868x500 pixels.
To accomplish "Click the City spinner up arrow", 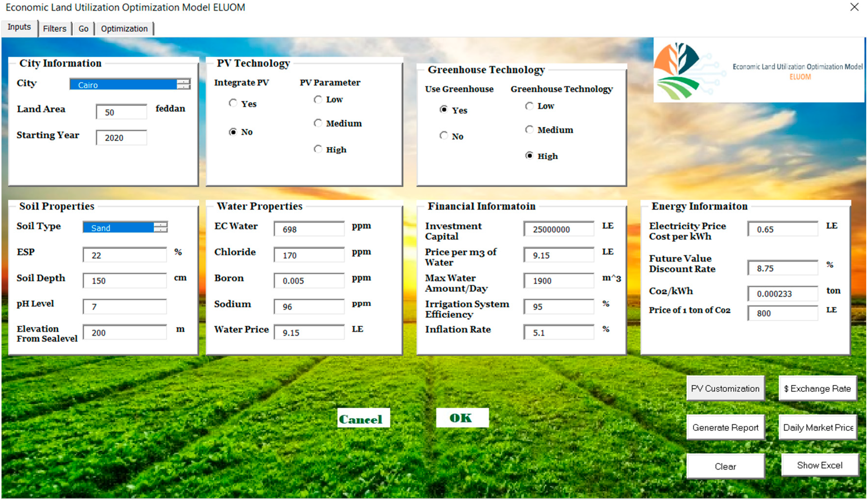I will (185, 82).
